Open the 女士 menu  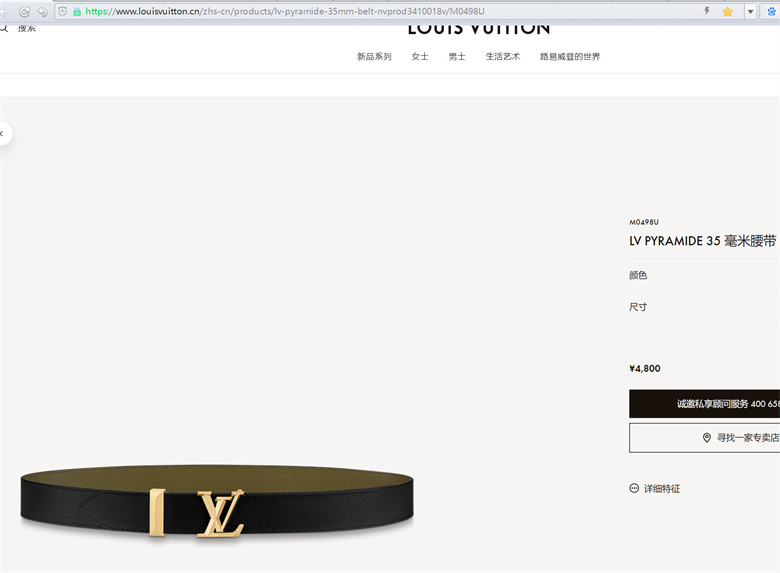click(x=420, y=57)
